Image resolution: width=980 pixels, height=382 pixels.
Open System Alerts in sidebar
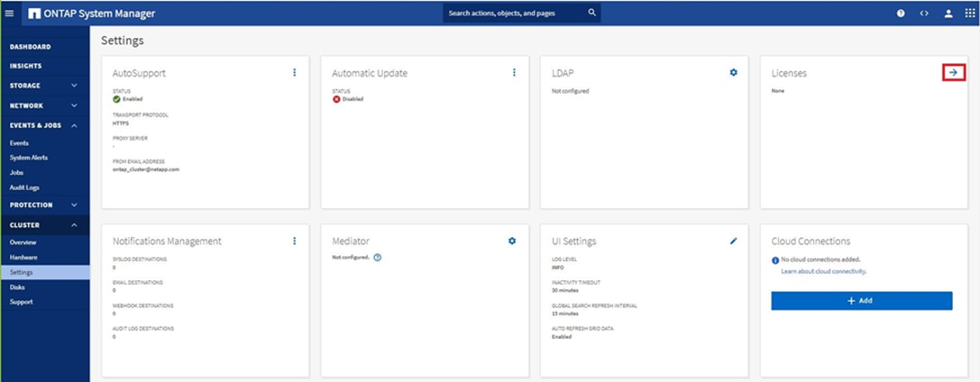pos(29,158)
